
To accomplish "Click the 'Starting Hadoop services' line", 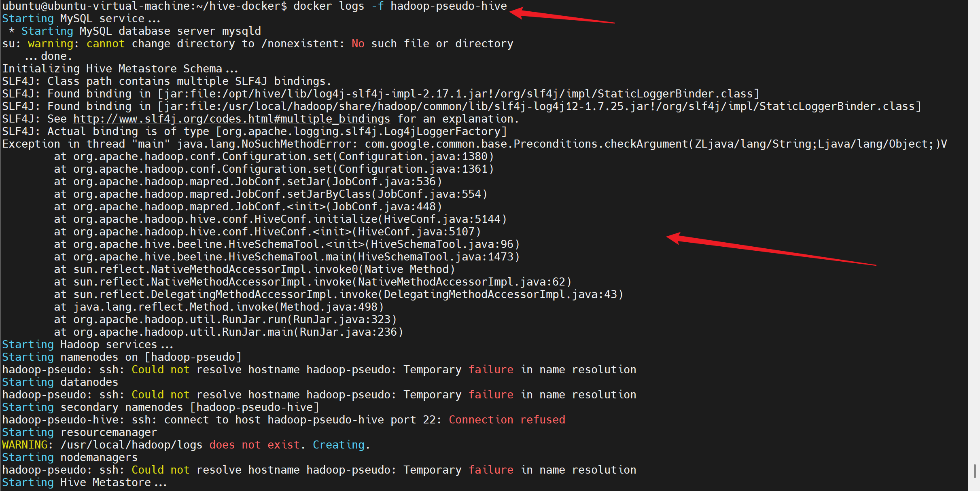I will (88, 345).
